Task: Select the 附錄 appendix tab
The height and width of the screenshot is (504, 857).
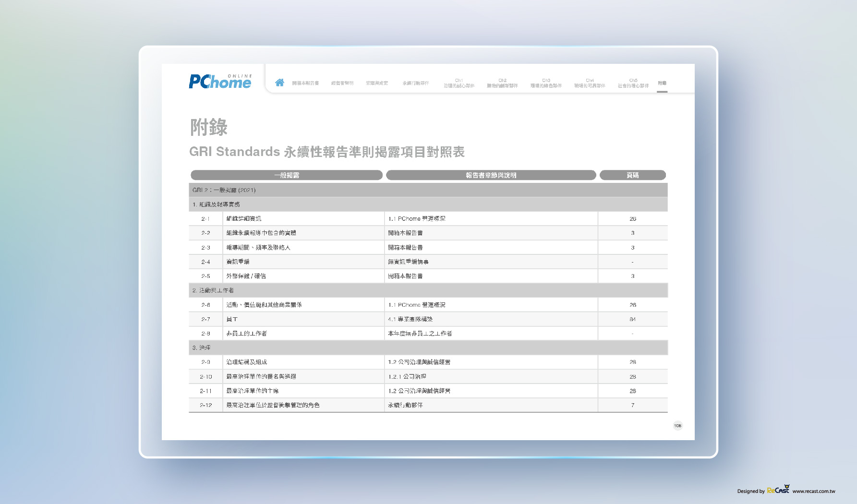Action: (662, 83)
